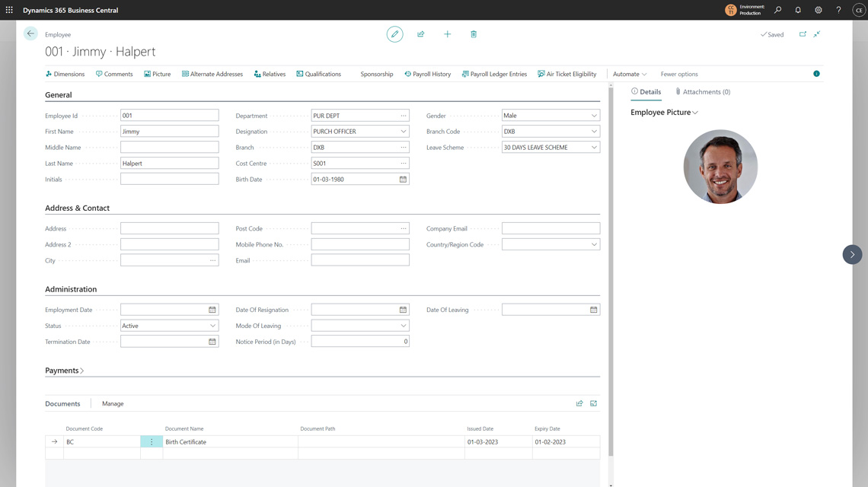Click the Email input field
The width and height of the screenshot is (868, 487).
[360, 260]
